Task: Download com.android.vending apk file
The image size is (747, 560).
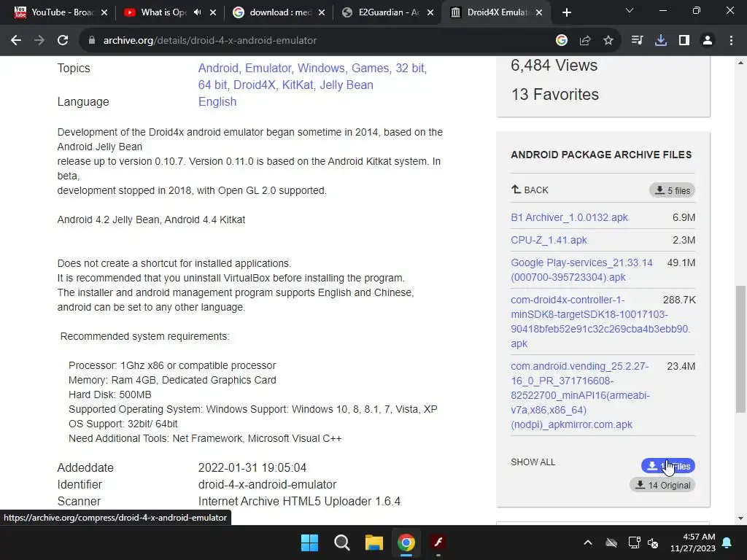Action: (580, 395)
